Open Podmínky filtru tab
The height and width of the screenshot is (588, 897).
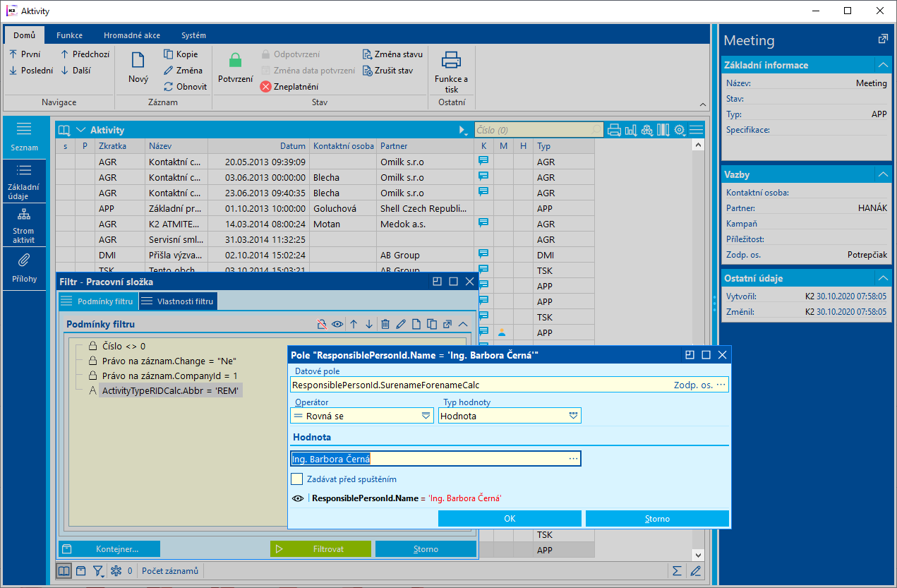click(x=97, y=301)
